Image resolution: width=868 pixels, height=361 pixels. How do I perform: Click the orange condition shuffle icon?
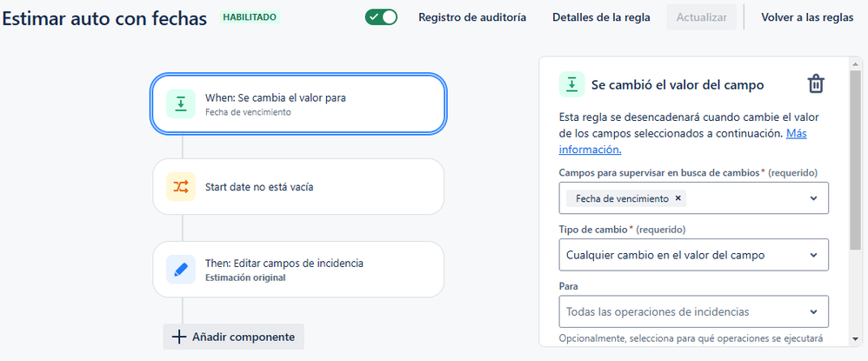click(x=181, y=187)
